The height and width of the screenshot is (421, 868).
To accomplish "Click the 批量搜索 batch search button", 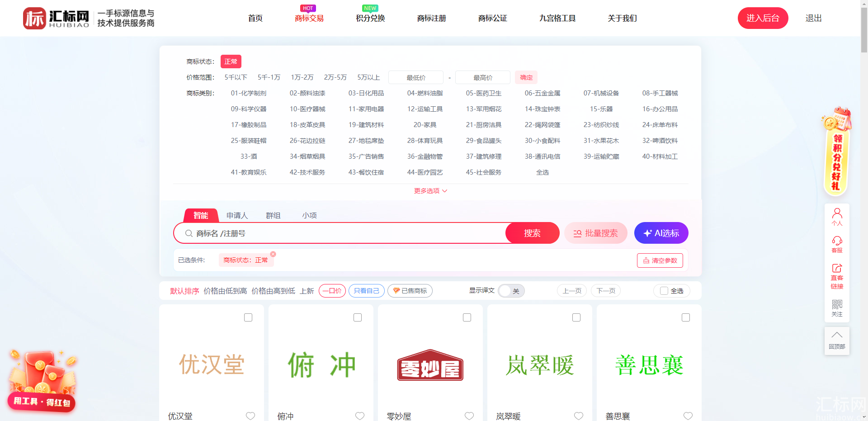I will pos(596,233).
